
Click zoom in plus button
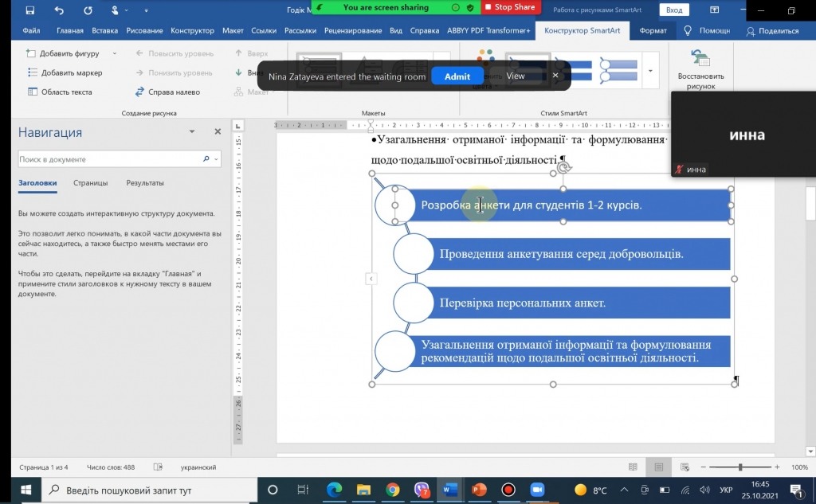777,467
